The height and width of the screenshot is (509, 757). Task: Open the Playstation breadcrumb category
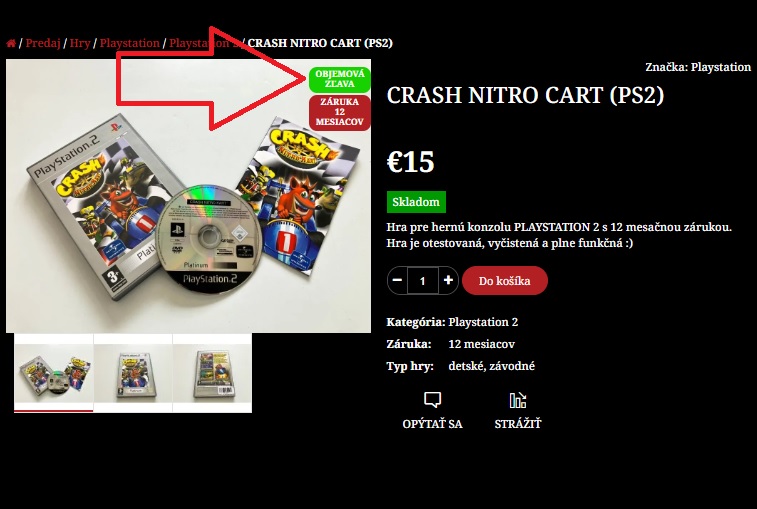pos(129,43)
